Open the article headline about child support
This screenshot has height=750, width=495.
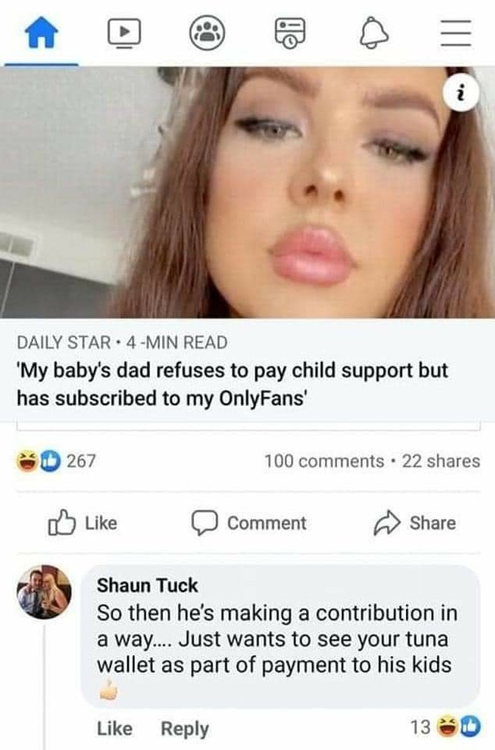point(232,384)
